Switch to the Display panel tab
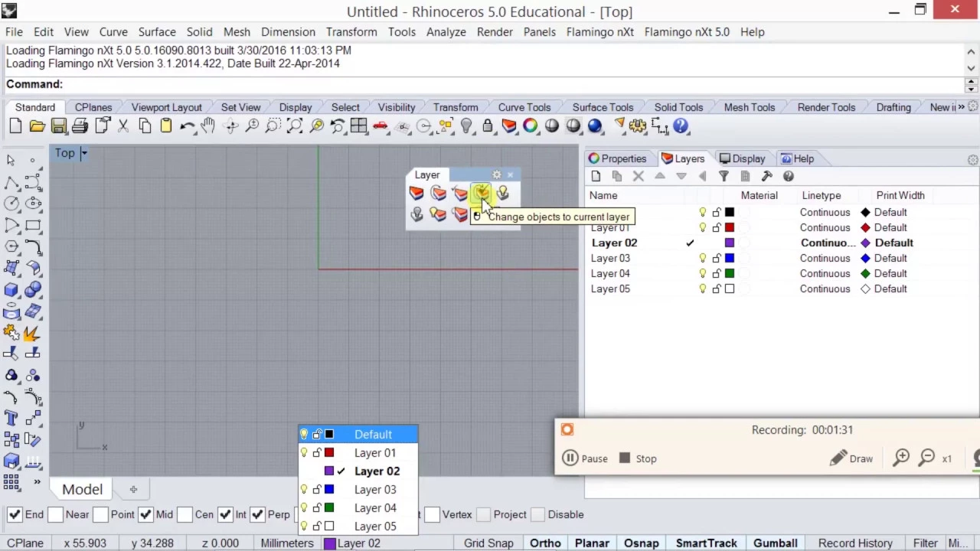Image resolution: width=980 pixels, height=551 pixels. pyautogui.click(x=742, y=158)
